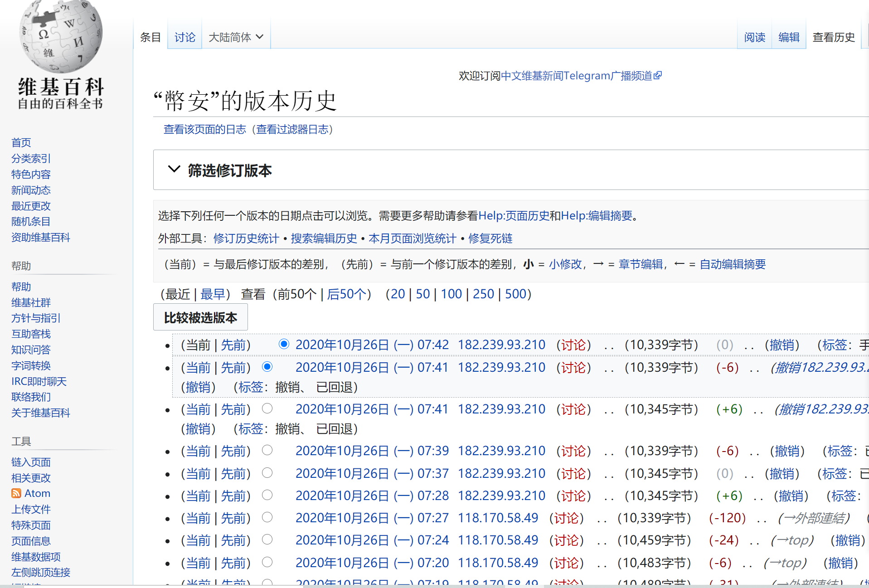Click 118.170.58.49 user link on 07:24 row
This screenshot has height=588, width=869.
(498, 540)
